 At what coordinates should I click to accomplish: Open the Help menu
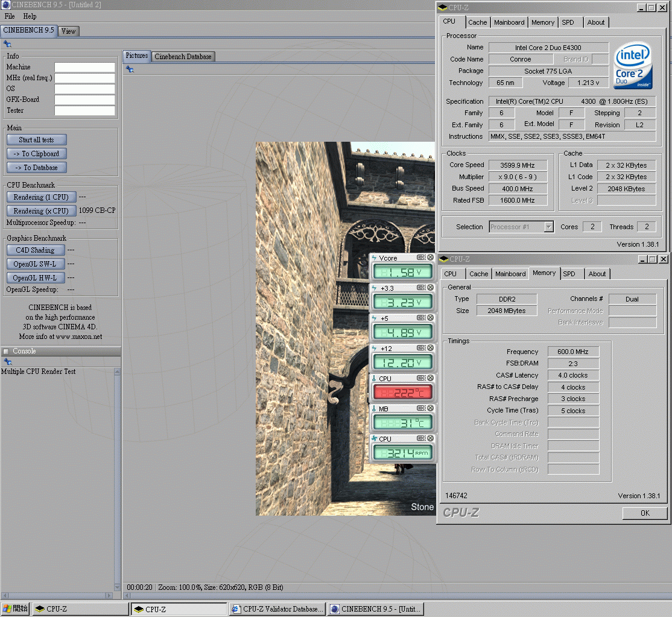point(30,16)
